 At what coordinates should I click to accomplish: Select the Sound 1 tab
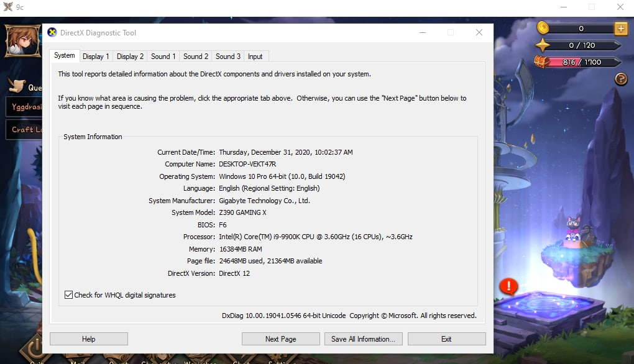coord(163,57)
